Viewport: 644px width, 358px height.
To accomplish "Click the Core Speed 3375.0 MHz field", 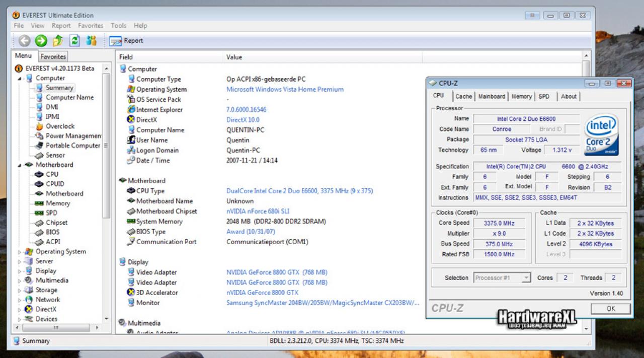I will tap(499, 223).
